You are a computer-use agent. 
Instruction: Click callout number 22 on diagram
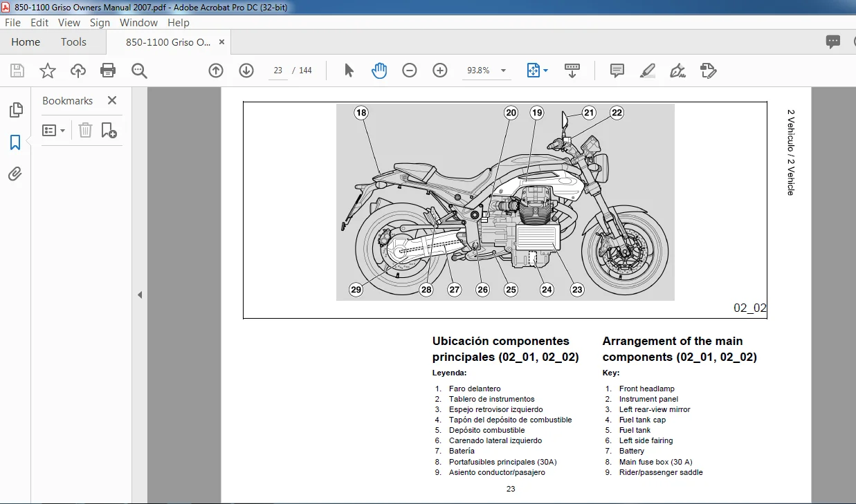[x=617, y=113]
